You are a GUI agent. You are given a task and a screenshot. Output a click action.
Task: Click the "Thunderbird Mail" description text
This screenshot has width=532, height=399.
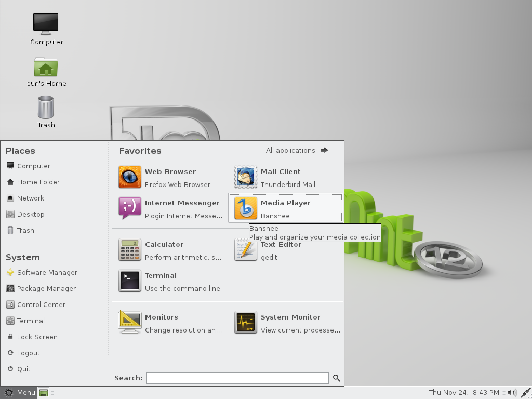click(x=288, y=184)
